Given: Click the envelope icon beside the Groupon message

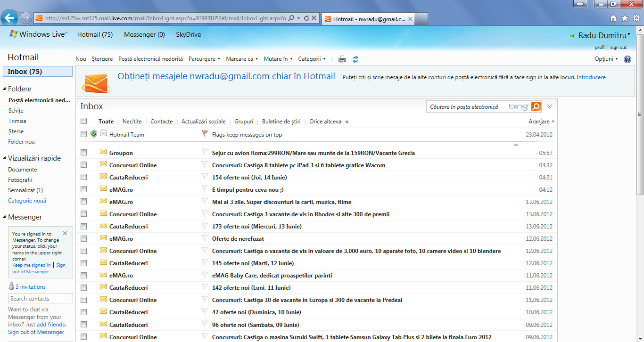Looking at the screenshot, I should click(103, 152).
